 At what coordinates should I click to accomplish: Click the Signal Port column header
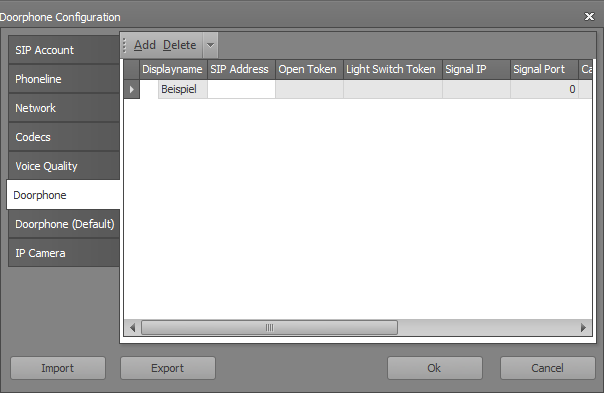(544, 69)
